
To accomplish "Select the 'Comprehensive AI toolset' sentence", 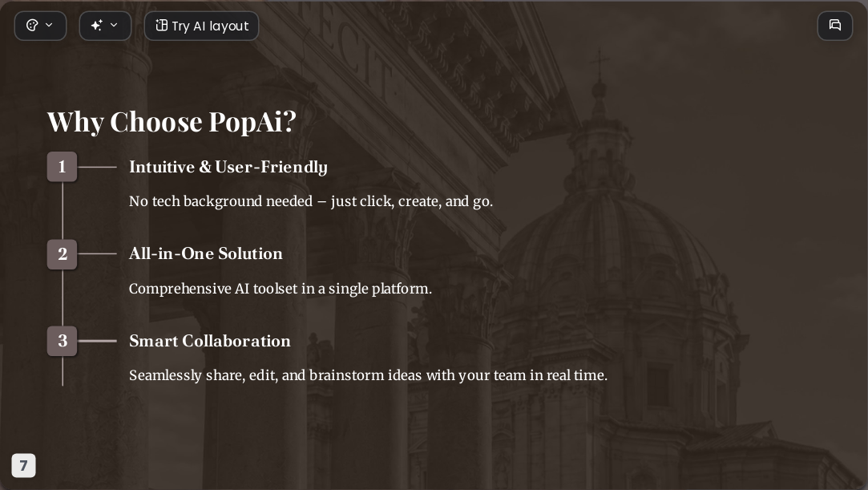I will tap(280, 289).
